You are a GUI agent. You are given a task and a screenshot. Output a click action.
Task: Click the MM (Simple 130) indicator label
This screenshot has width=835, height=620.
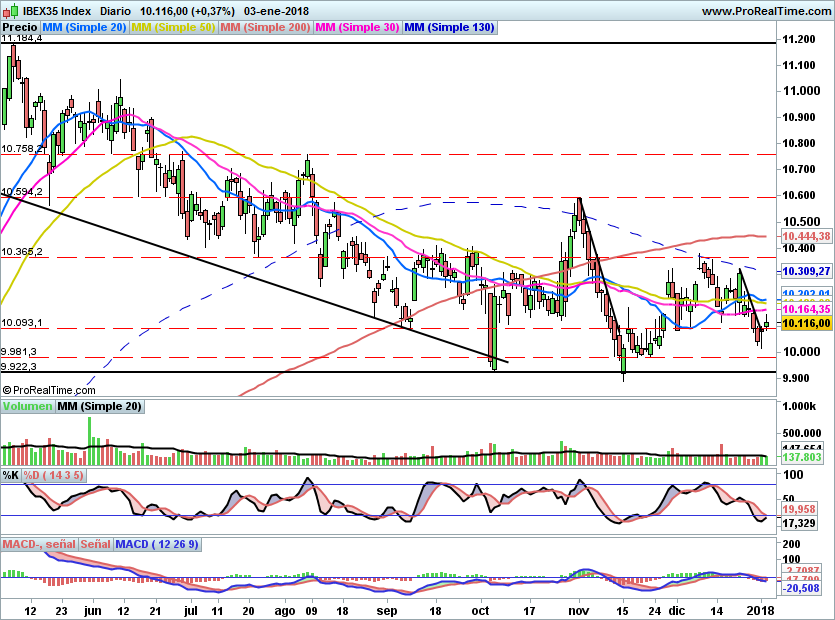click(449, 27)
